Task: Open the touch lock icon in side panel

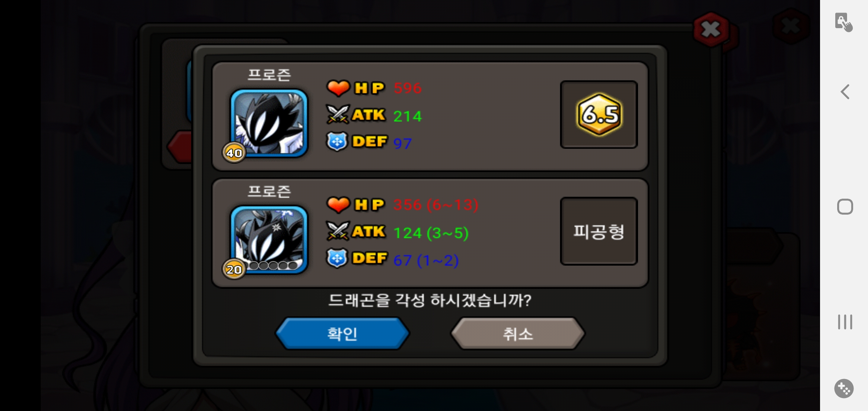Action: 844,22
